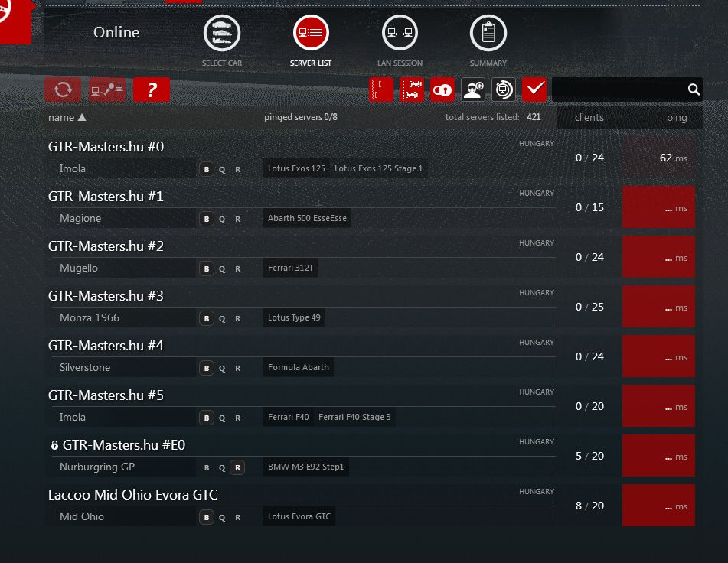The height and width of the screenshot is (563, 728).
Task: Sort the list by clients column
Action: (589, 117)
